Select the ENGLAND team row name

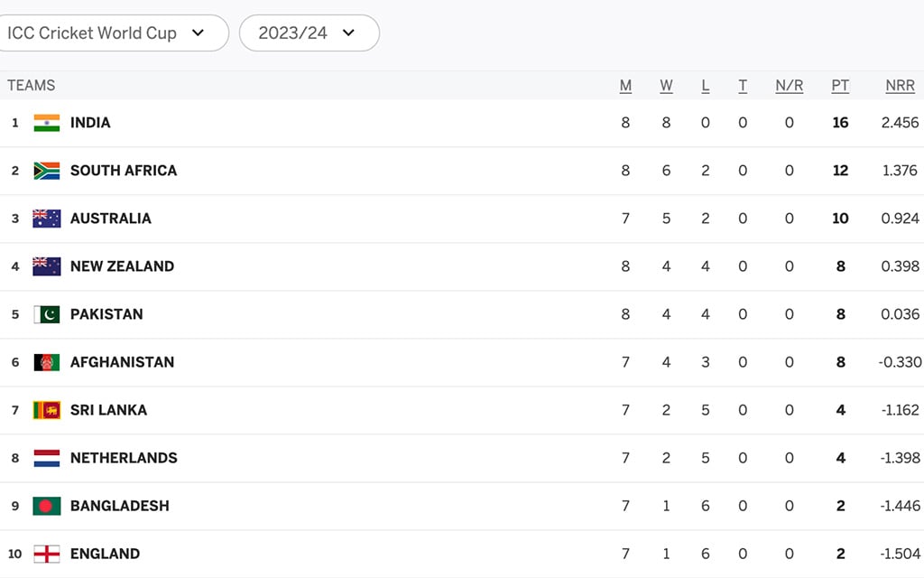tap(105, 554)
